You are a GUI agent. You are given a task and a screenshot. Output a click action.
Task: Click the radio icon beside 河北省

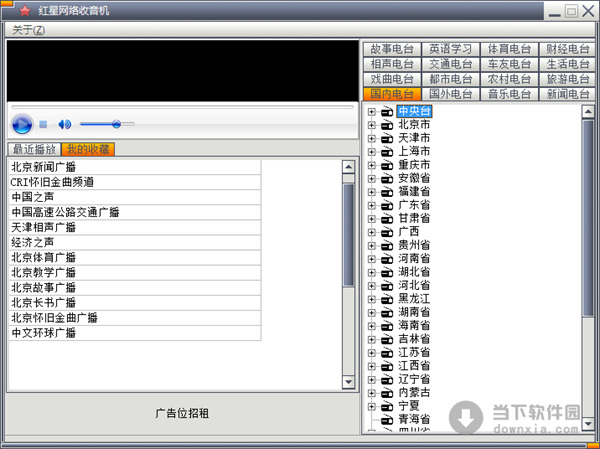tap(387, 286)
